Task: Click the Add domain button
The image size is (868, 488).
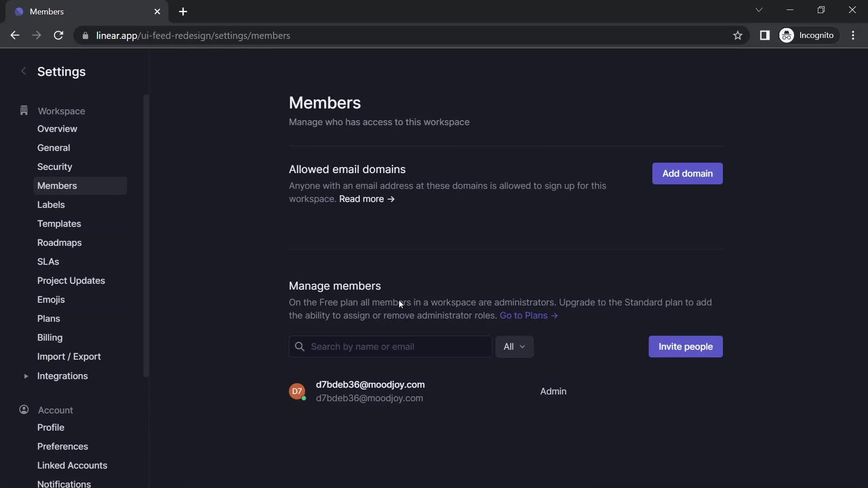Action: coord(687,174)
